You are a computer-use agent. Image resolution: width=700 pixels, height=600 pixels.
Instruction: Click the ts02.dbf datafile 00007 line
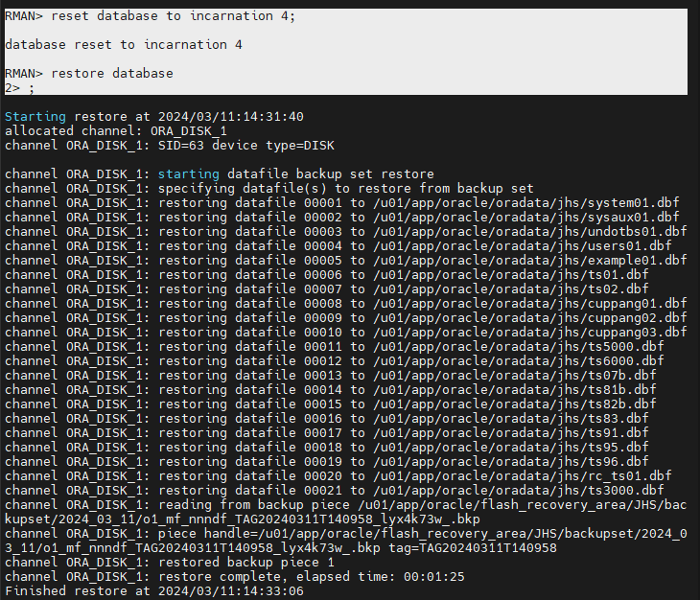pos(327,288)
